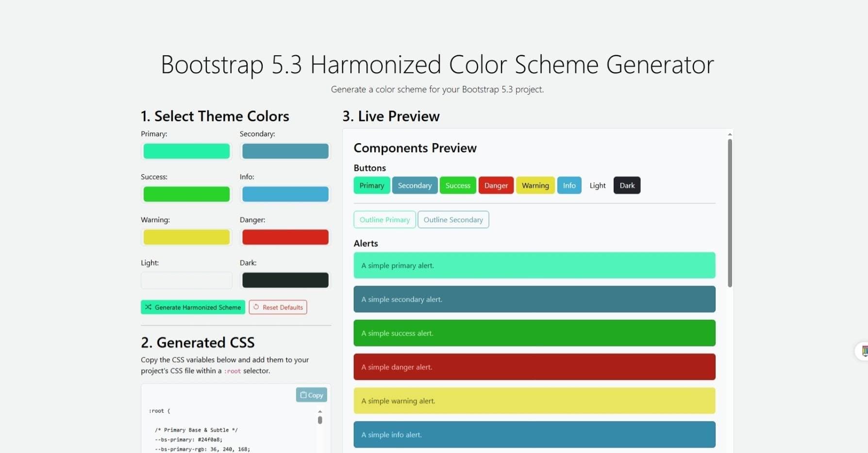Click the simple primary alert box
This screenshot has width=868, height=453.
534,265
